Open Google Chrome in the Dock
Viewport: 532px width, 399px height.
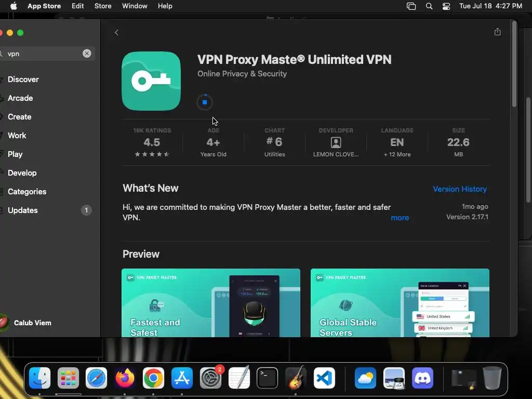[x=153, y=378]
